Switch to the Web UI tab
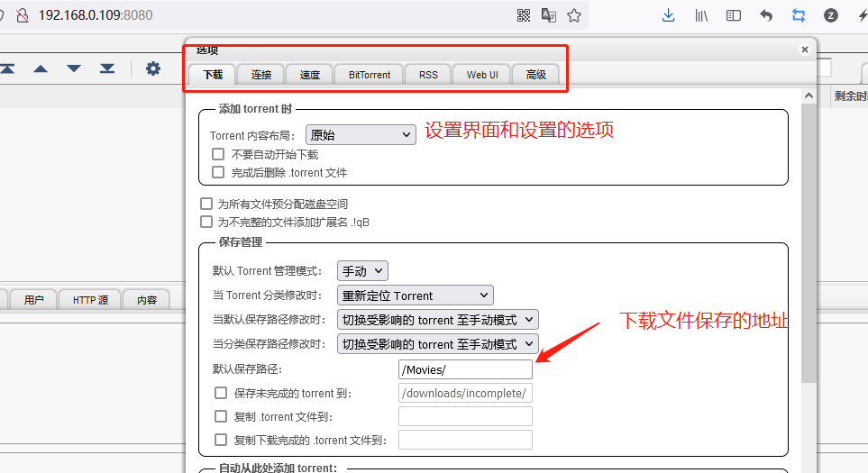This screenshot has width=868, height=473. pyautogui.click(x=481, y=75)
